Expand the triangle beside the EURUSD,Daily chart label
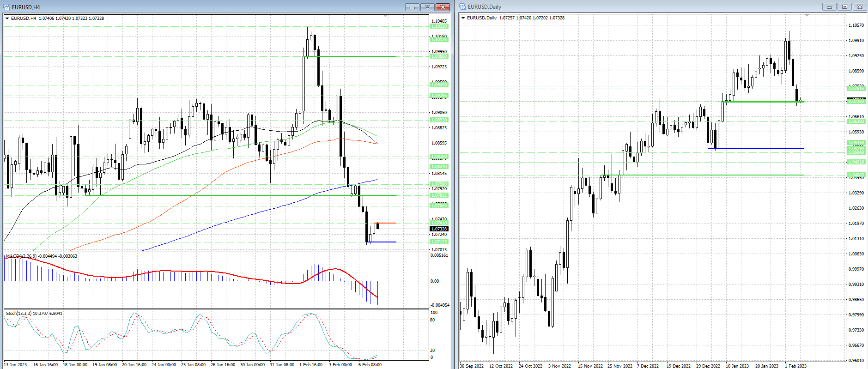The image size is (868, 369). click(463, 18)
